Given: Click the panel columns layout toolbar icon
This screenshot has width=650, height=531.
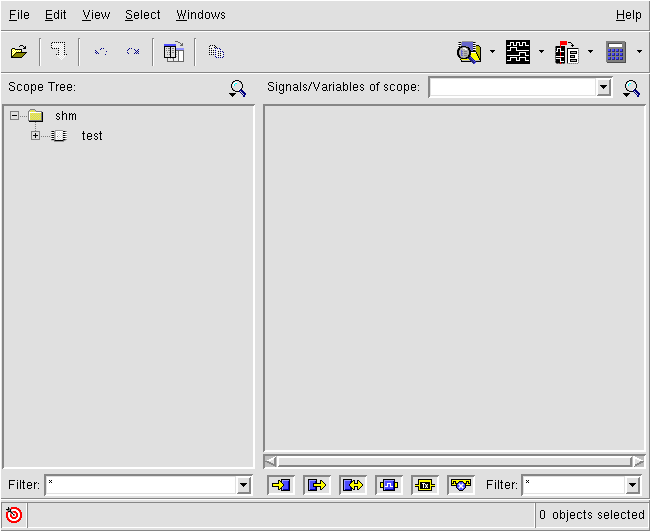Looking at the screenshot, I should pyautogui.click(x=174, y=51).
